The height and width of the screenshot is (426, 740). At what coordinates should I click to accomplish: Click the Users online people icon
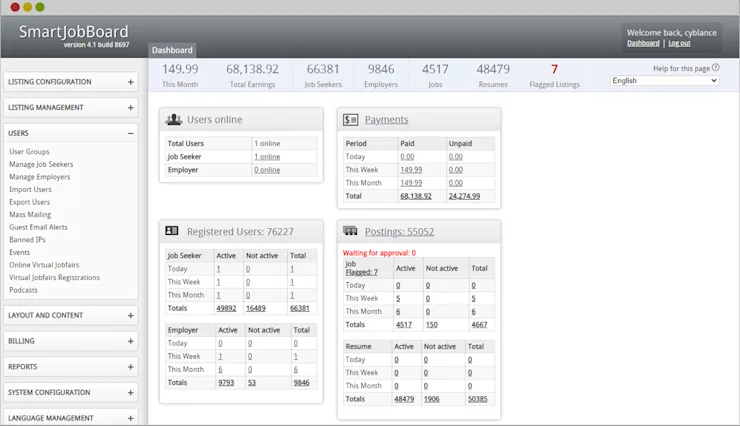pyautogui.click(x=174, y=119)
